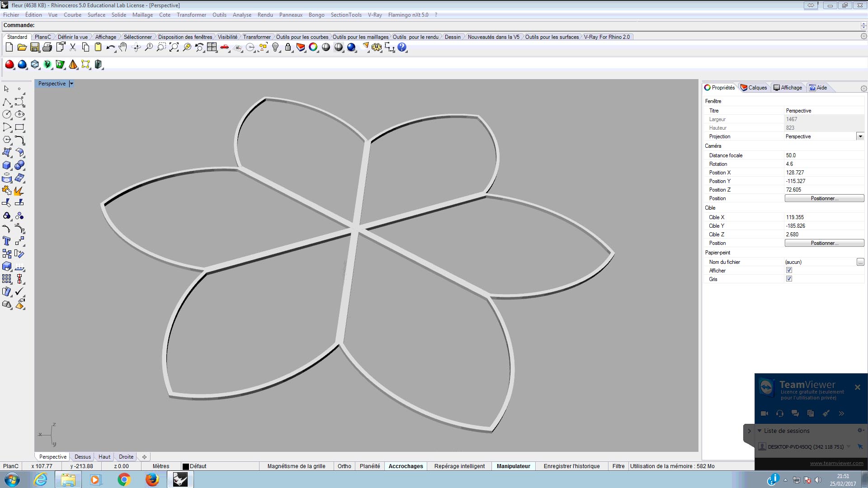Add a new viewport tab with plus

[144, 457]
